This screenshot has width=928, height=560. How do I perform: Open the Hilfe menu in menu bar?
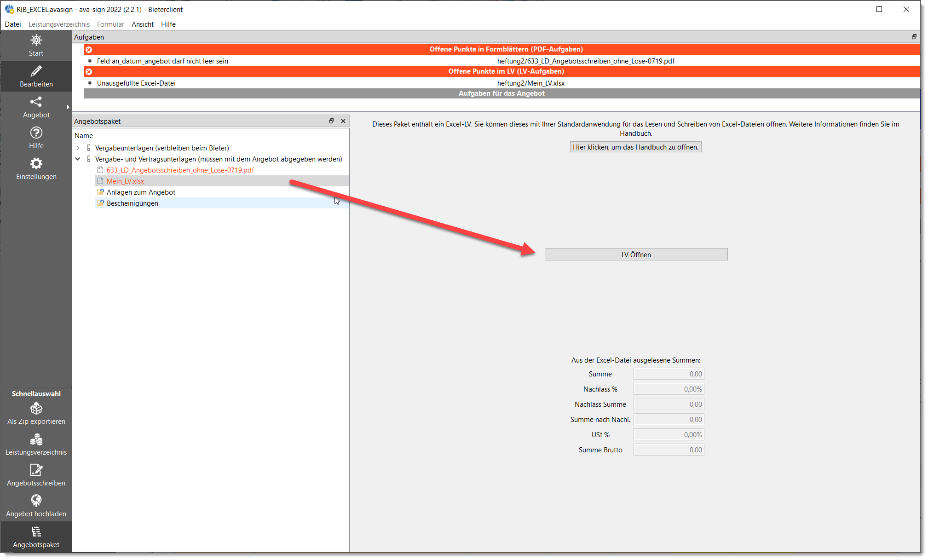(x=168, y=24)
